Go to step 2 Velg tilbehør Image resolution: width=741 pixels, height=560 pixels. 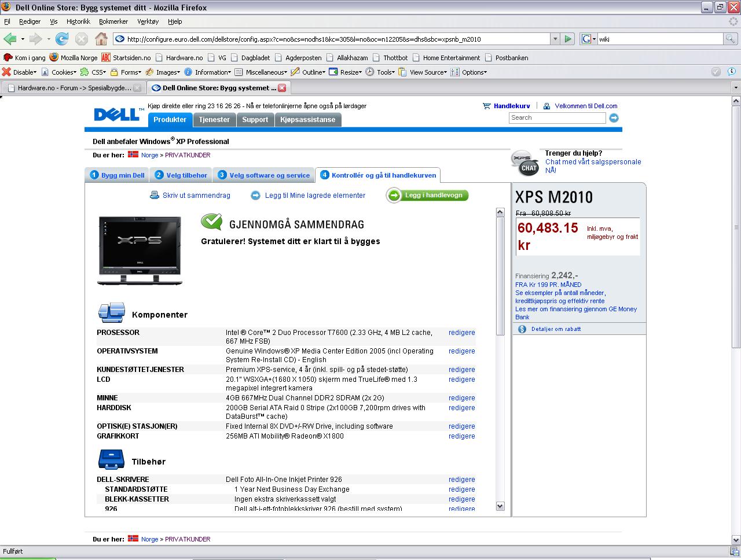(x=181, y=175)
